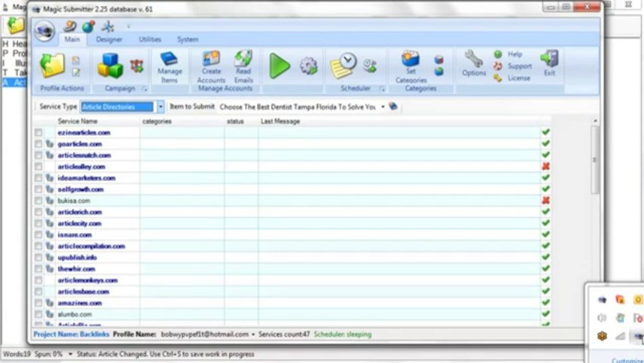The height and width of the screenshot is (363, 644).
Task: Open Create Accounts
Action: coord(211,67)
